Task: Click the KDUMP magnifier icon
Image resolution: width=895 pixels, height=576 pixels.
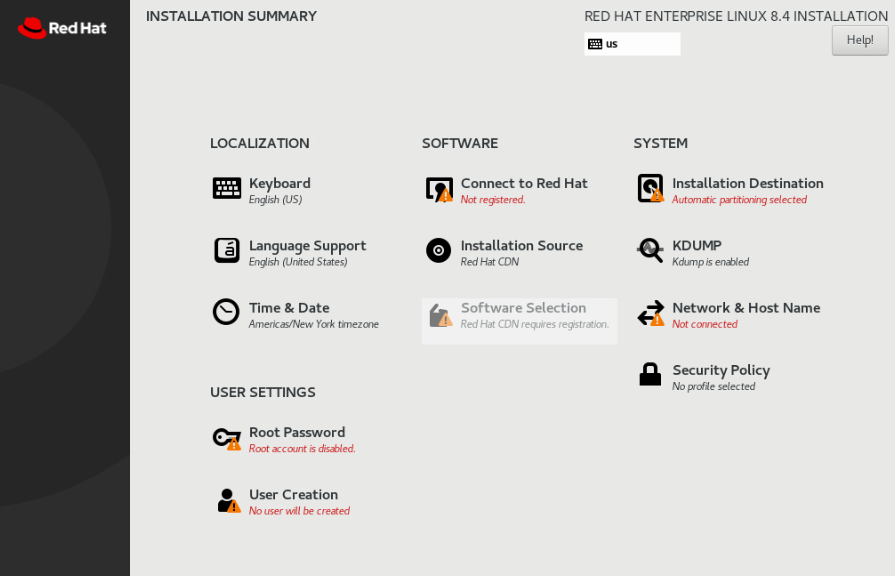Action: coord(650,250)
